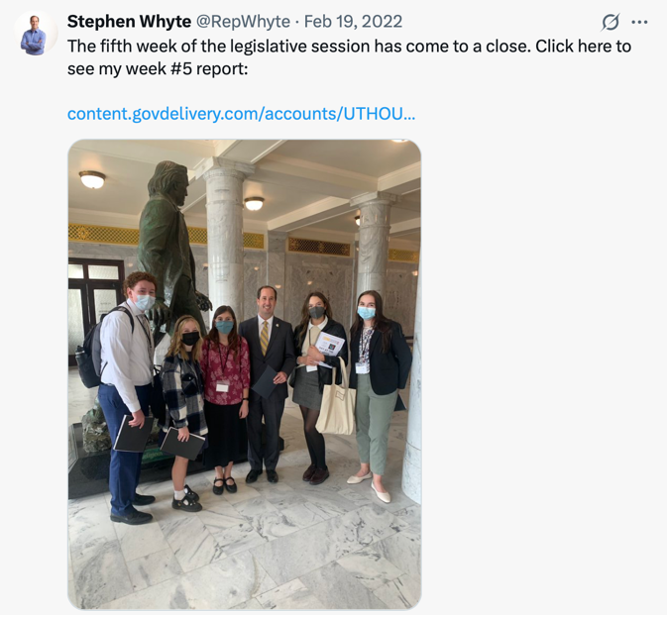Click Stephen Whyte's profile avatar
The image size is (672, 620).
tap(36, 34)
